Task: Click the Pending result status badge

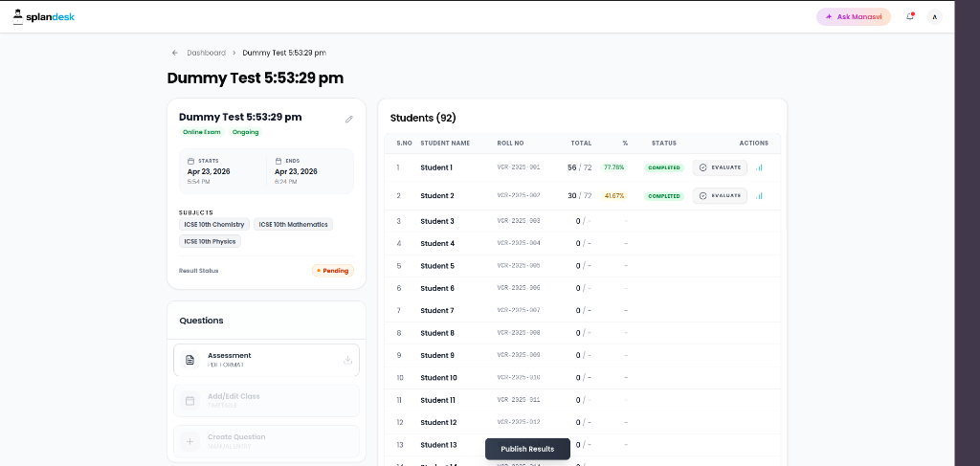Action: pos(333,271)
